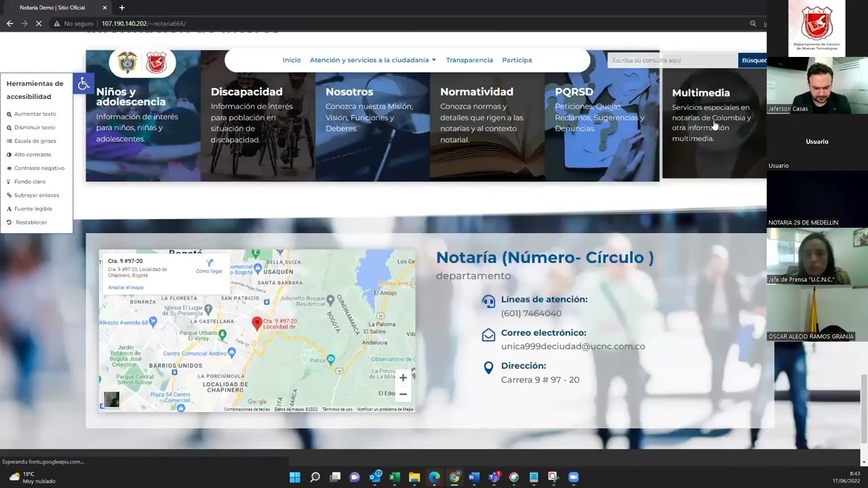Click the headset Líneas de atención icon
Screen dimensions: 868x488
click(x=488, y=302)
